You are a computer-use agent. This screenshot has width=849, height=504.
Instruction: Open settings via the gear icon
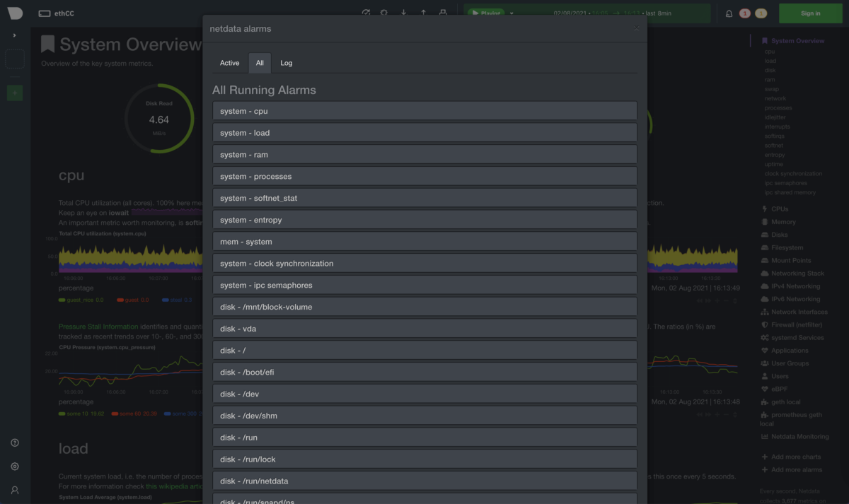[15, 467]
